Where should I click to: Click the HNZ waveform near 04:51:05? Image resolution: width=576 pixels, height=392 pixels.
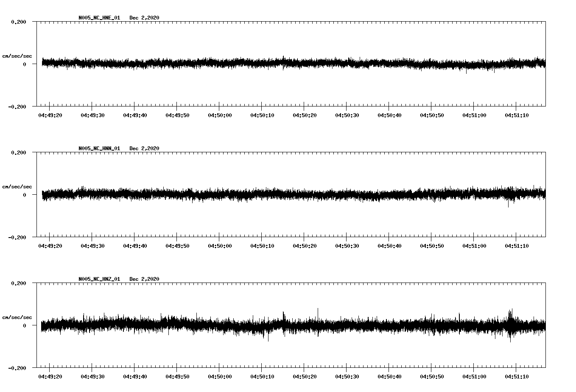(495, 326)
